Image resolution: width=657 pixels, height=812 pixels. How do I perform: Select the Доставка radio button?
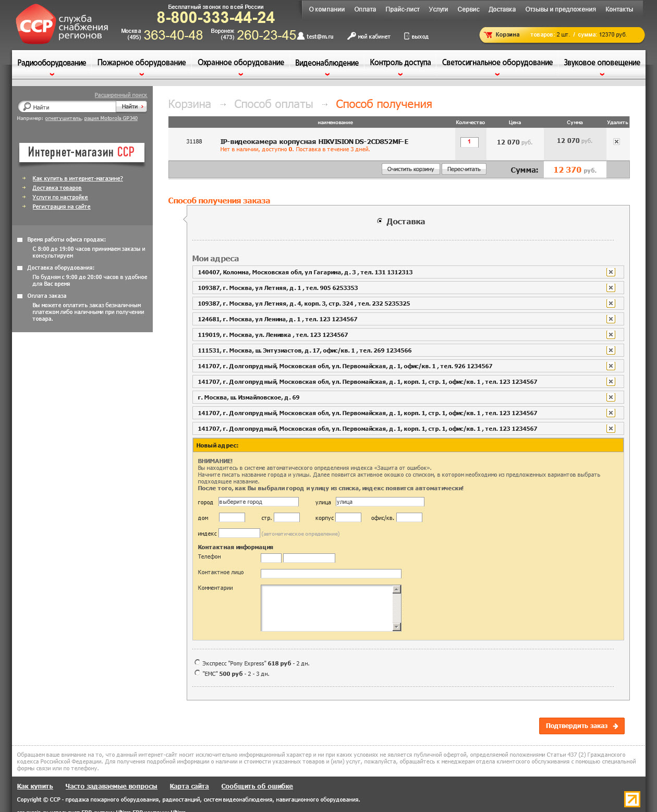380,221
